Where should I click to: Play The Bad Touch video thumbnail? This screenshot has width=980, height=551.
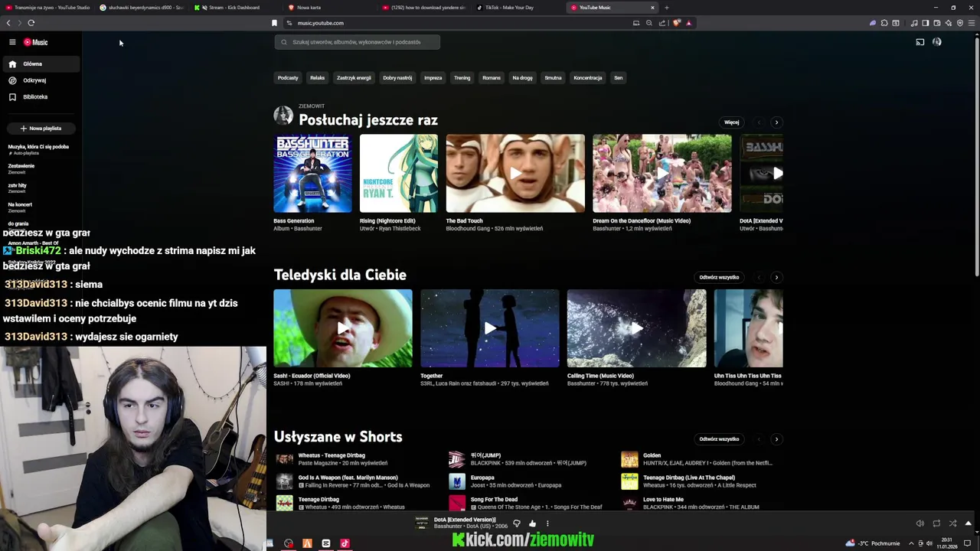tap(515, 174)
